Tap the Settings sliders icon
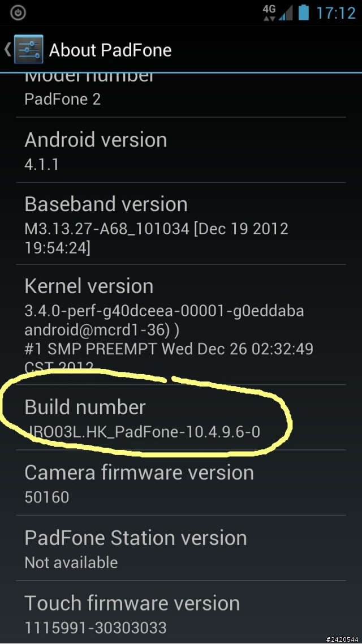The width and height of the screenshot is (362, 644). pyautogui.click(x=28, y=50)
